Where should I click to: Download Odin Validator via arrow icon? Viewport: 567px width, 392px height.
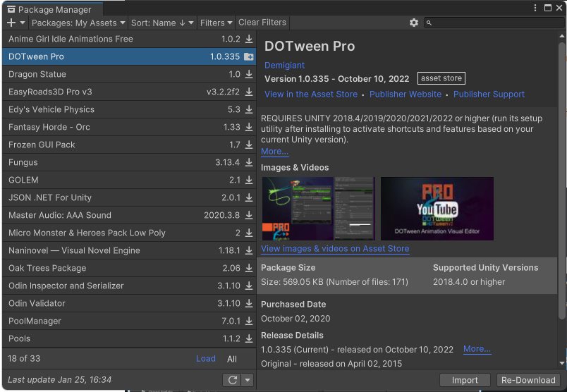pos(249,303)
